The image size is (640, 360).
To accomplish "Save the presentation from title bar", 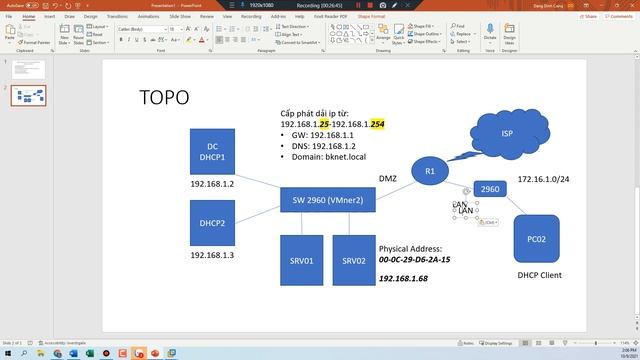I will click(46, 6).
